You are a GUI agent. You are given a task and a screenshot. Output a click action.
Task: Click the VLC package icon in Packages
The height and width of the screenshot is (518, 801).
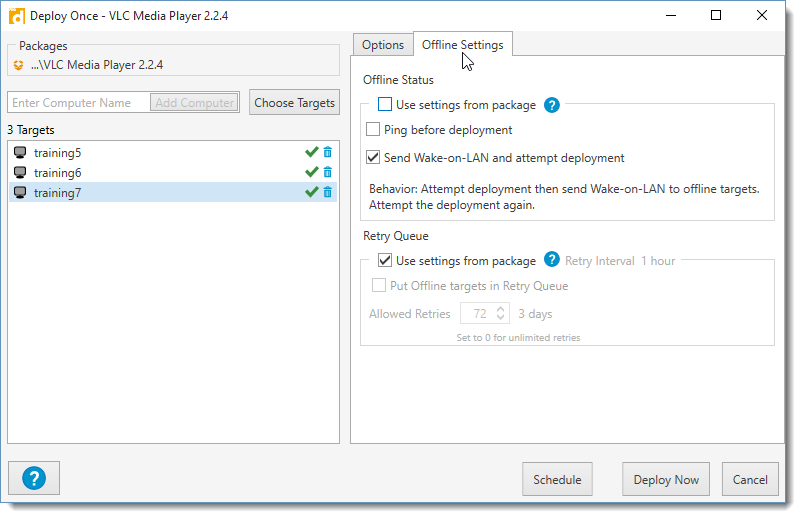tap(18, 65)
